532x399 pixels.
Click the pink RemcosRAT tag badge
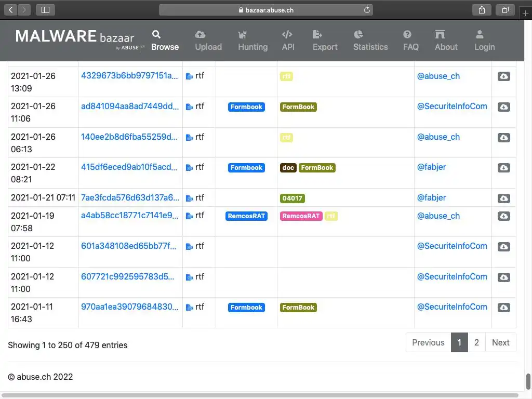click(301, 216)
